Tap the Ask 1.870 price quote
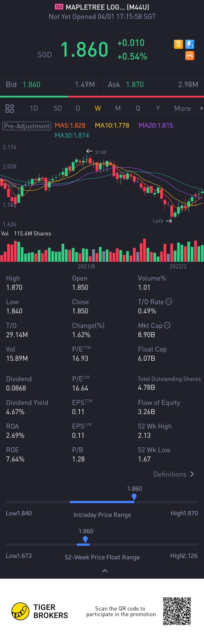This screenshot has height=644, width=204. click(135, 84)
